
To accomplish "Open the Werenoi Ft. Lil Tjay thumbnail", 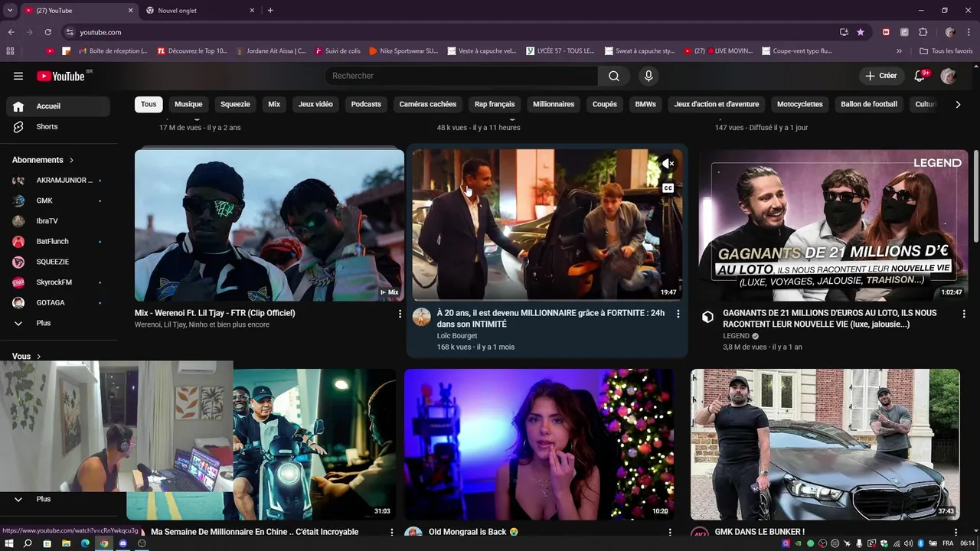I will 269,225.
